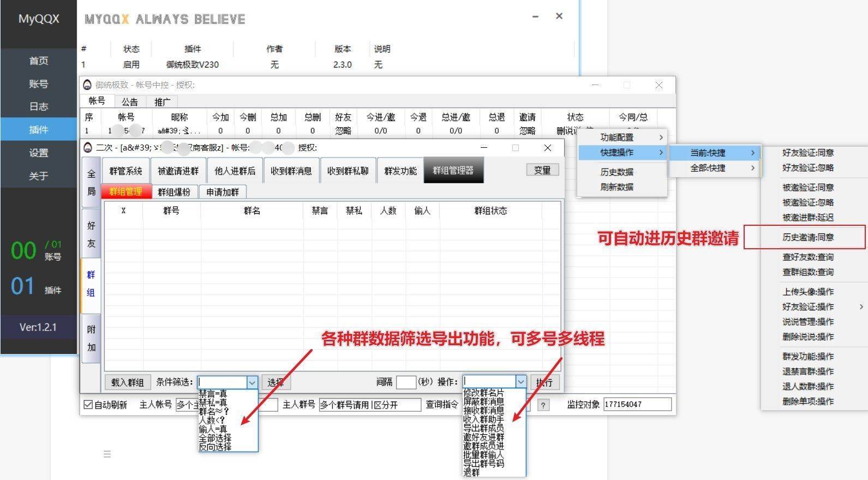
Task: Switch to the 群发功能 tab
Action: pos(400,171)
